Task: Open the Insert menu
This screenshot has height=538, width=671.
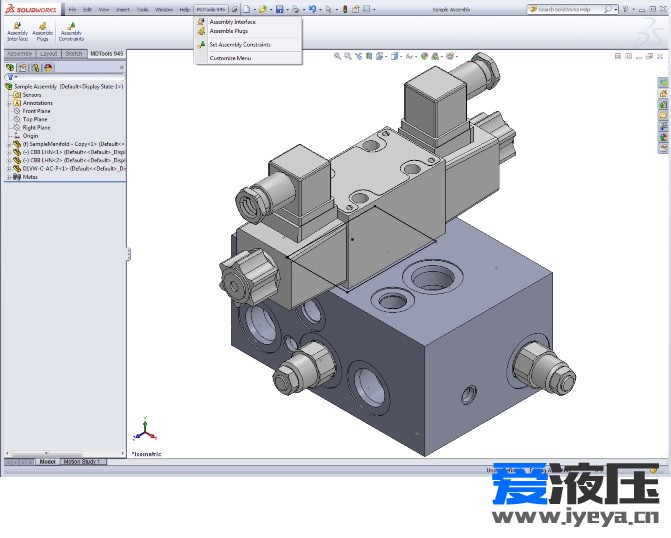Action: (123, 9)
